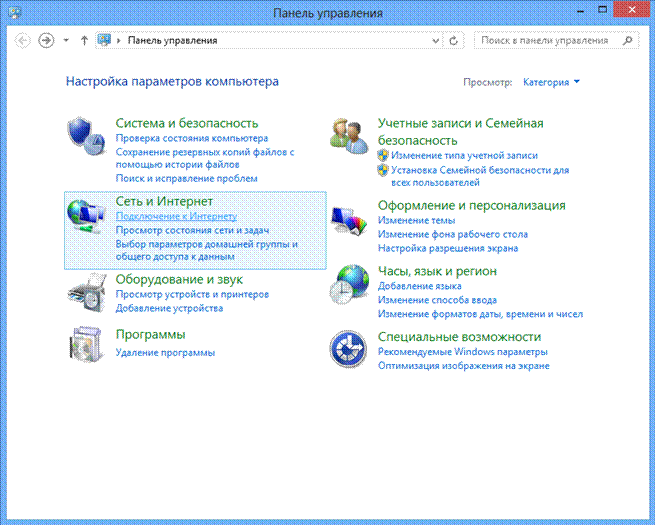Open the Ease of Access icon
This screenshot has width=658, height=527.
click(350, 350)
